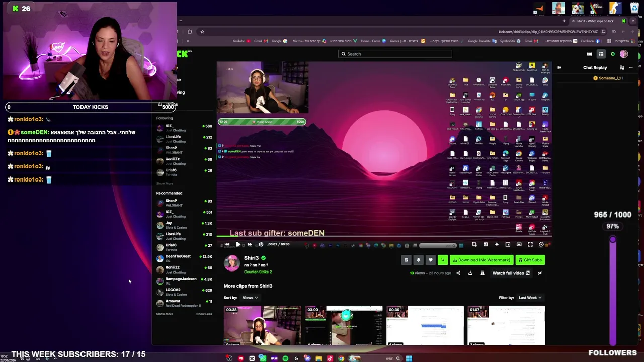Open the user profile avatar menu in Kick header

(624, 54)
